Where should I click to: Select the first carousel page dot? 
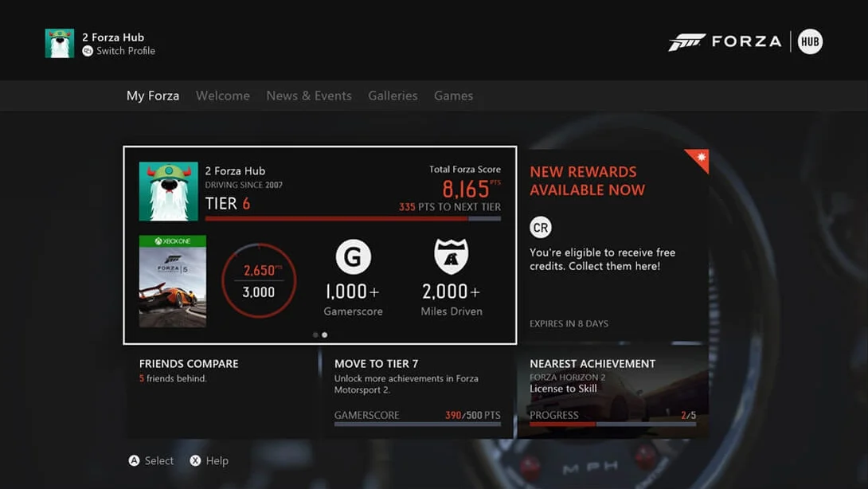315,335
